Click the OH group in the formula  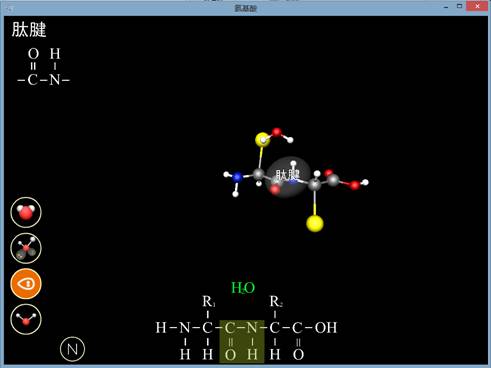tap(326, 328)
